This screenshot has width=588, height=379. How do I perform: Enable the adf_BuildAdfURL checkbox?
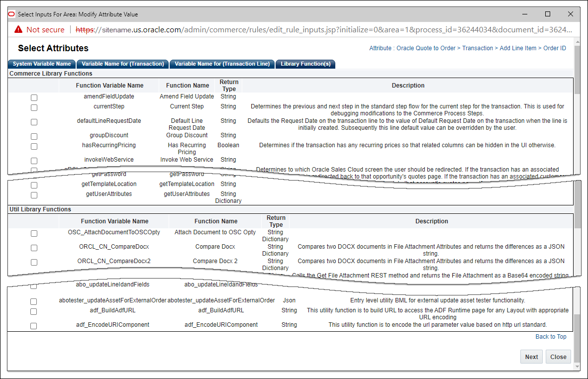34,311
